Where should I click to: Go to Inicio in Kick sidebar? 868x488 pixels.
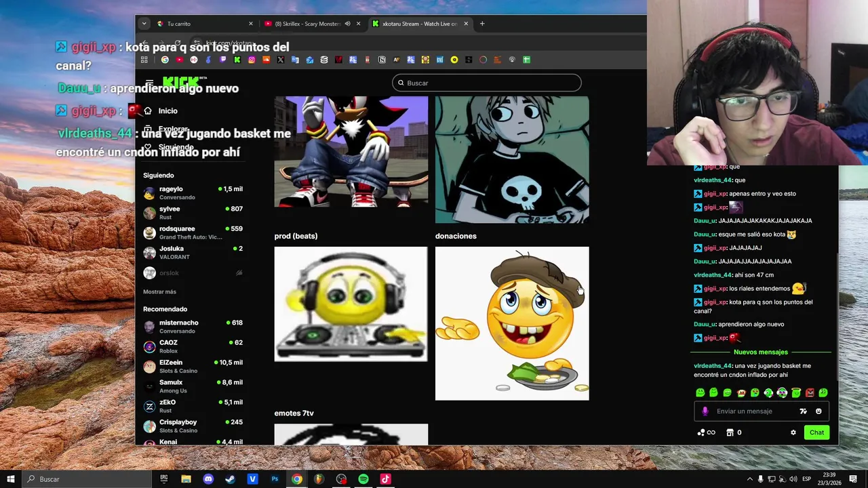[x=168, y=110]
